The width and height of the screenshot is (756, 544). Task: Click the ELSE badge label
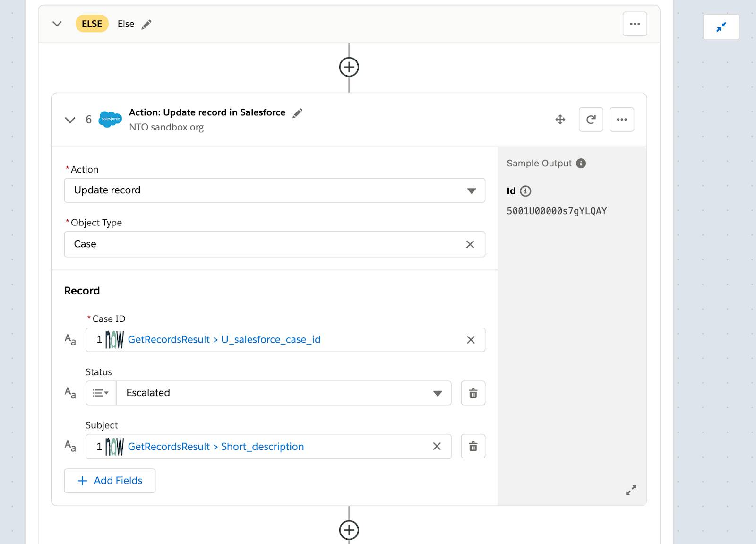coord(92,24)
